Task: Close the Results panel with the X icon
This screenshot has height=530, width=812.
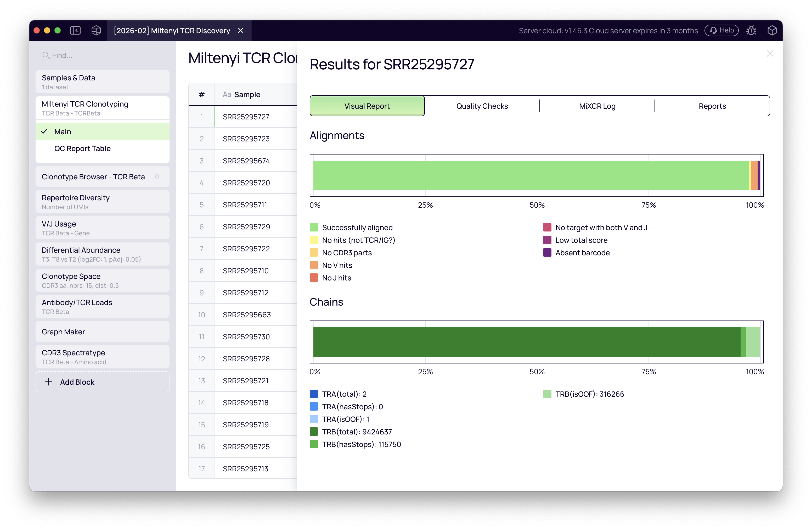Action: pos(770,53)
